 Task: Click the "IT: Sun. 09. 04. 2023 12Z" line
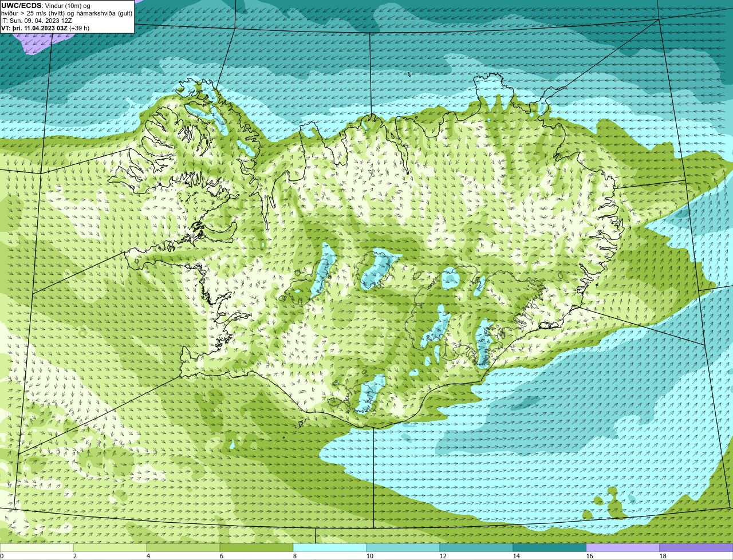pos(37,21)
